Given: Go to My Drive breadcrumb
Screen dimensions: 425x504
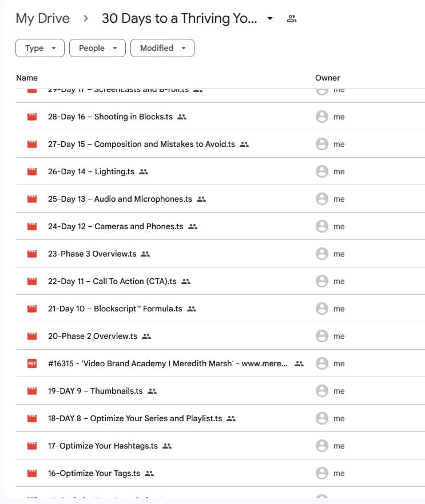Looking at the screenshot, I should click(x=42, y=18).
